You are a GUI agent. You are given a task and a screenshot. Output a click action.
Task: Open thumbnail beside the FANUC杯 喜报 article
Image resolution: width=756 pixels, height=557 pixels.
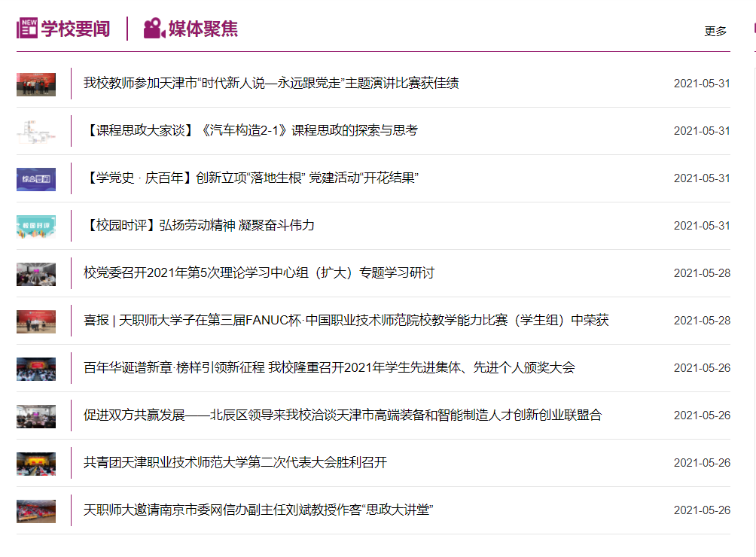coord(36,321)
